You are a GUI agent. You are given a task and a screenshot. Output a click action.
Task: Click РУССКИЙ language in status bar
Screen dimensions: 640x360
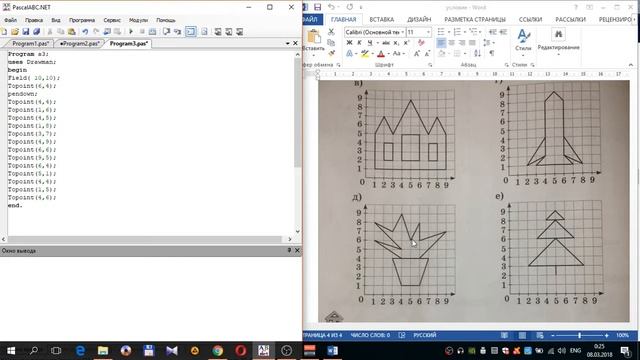425,335
